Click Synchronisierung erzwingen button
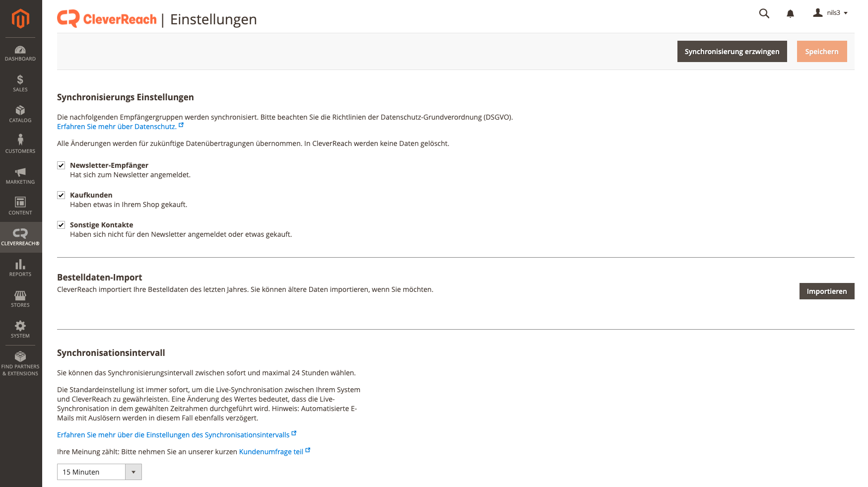 (x=732, y=52)
